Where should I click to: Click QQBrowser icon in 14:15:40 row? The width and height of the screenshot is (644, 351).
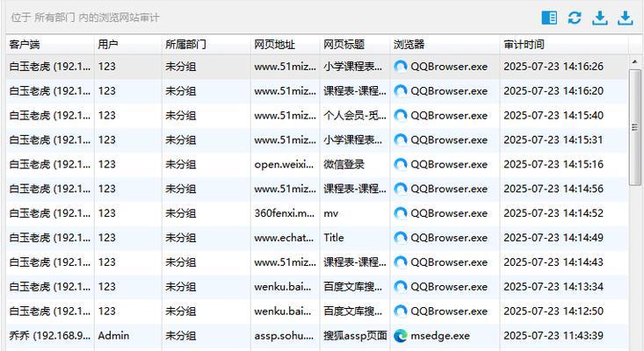pyautogui.click(x=400, y=116)
